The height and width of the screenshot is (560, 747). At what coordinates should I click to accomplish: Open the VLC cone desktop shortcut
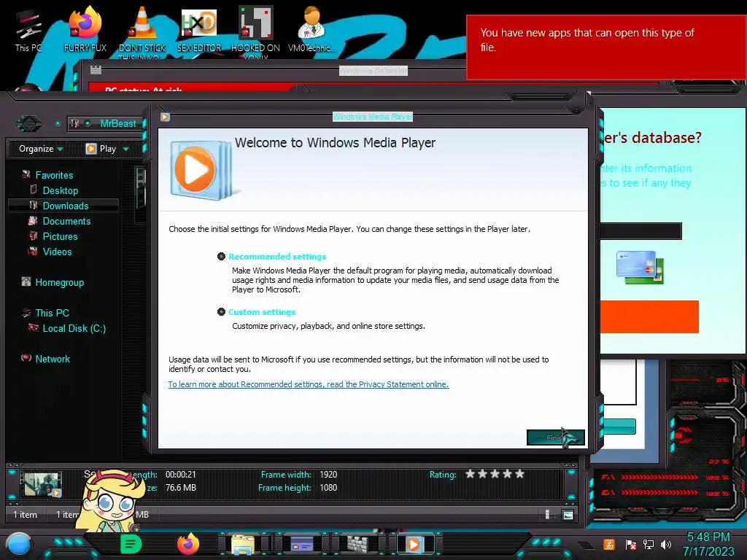coord(142,31)
